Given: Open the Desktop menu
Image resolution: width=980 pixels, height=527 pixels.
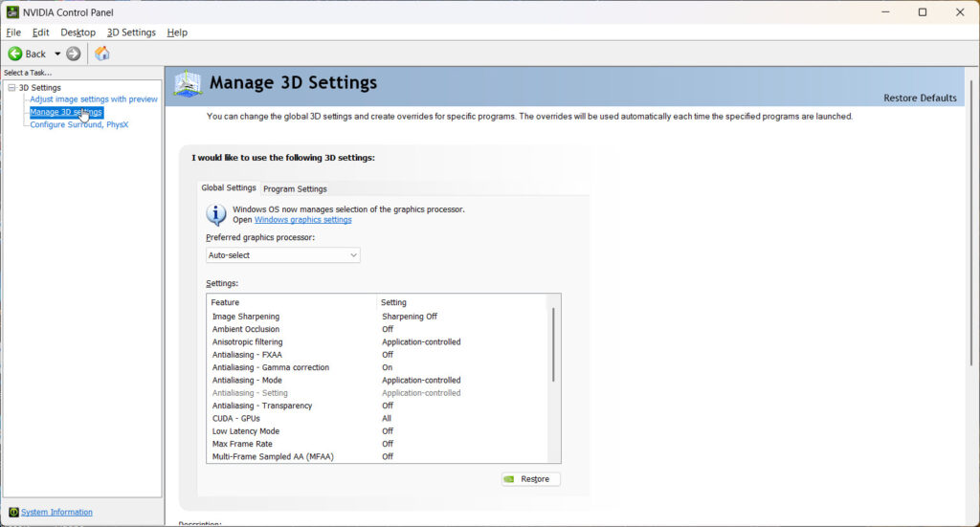Looking at the screenshot, I should coord(78,33).
